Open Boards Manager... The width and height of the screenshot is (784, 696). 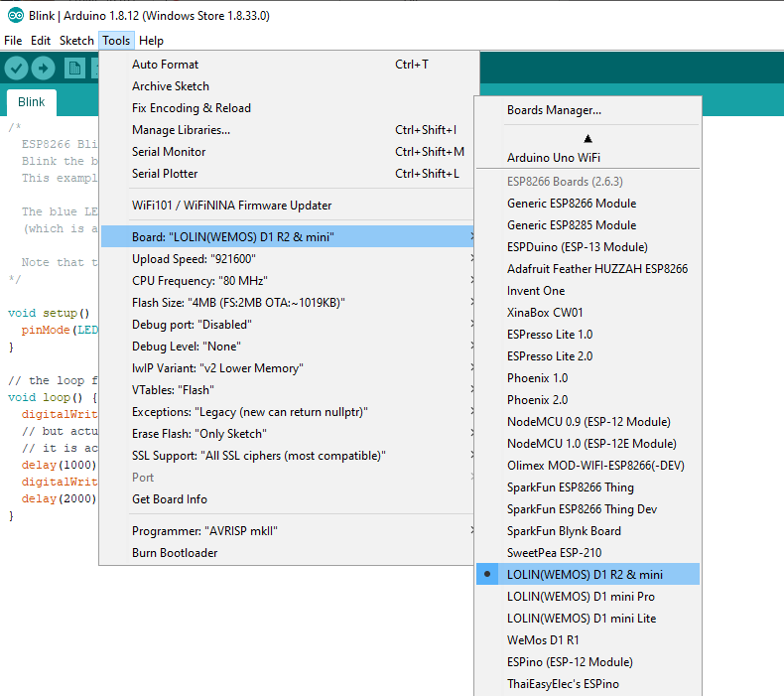coord(554,110)
